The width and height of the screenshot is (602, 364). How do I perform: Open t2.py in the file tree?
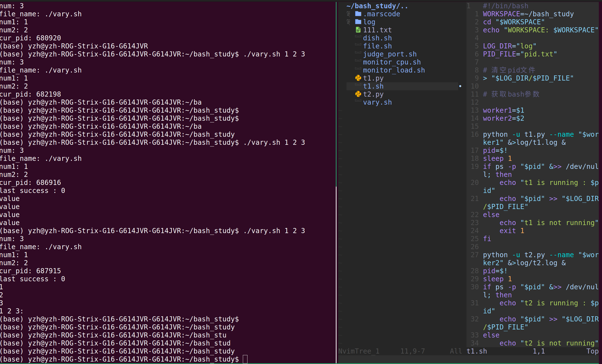[x=373, y=94]
